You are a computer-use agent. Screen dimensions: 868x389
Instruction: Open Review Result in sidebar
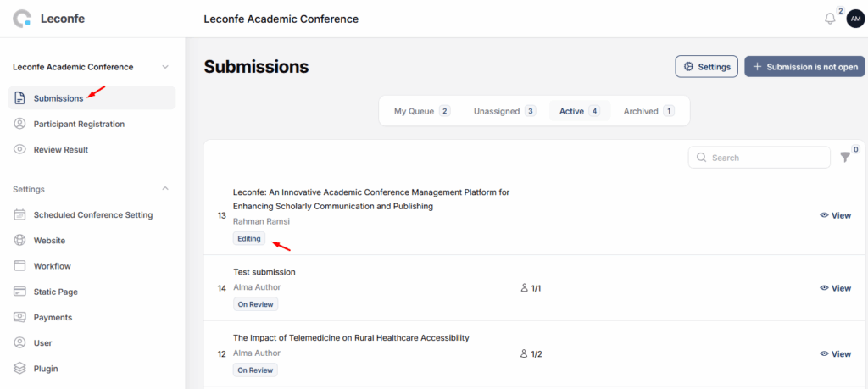tap(60, 150)
